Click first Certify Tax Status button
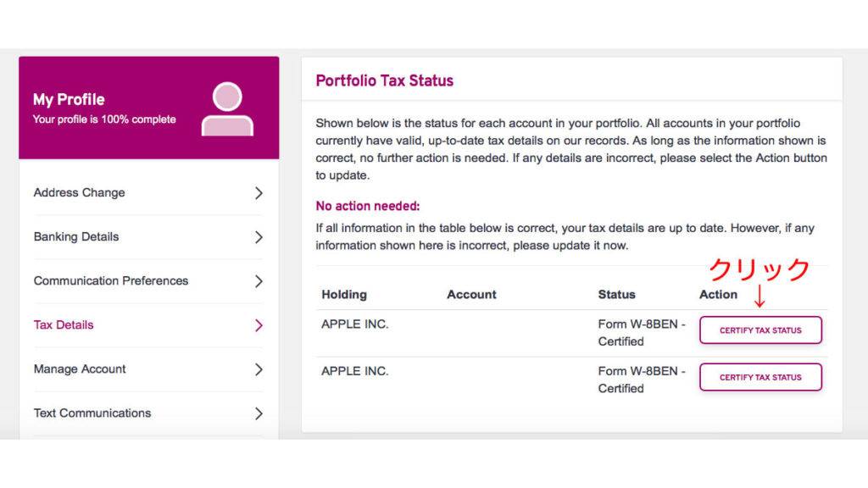This screenshot has height=488, width=868. pyautogui.click(x=760, y=330)
